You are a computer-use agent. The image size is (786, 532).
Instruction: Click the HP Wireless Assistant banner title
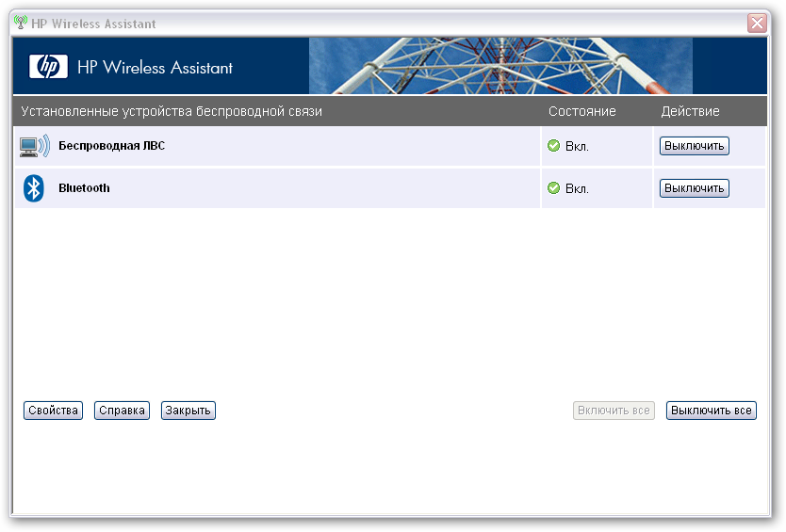point(155,67)
